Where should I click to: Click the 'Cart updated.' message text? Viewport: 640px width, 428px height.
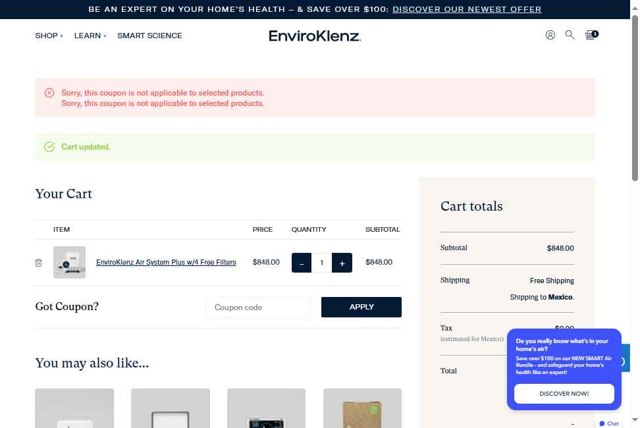[x=86, y=147]
